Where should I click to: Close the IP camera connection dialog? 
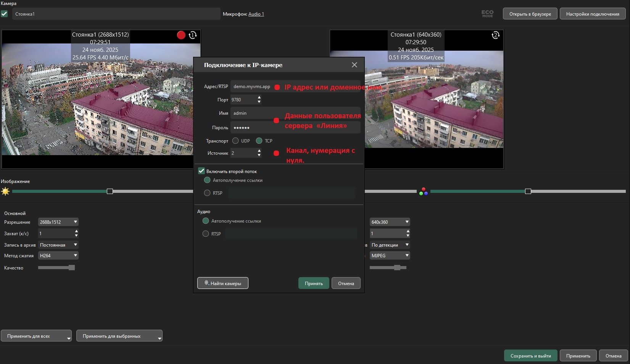pyautogui.click(x=354, y=65)
